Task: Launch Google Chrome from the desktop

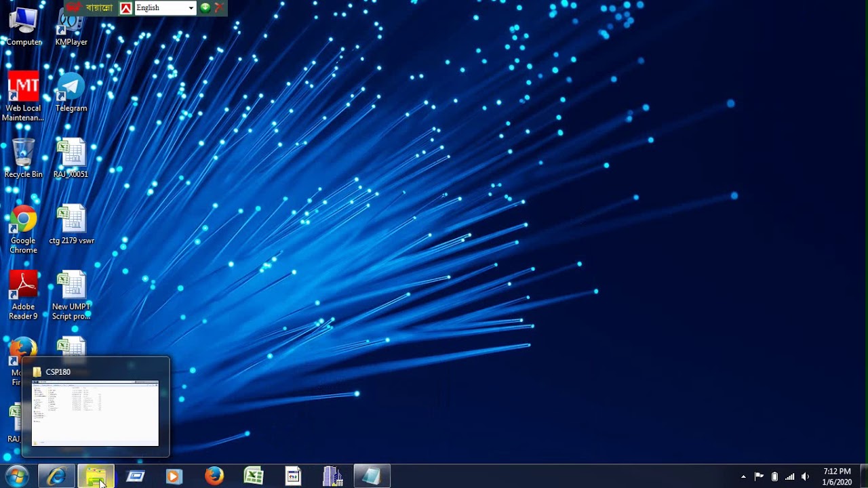Action: (23, 230)
